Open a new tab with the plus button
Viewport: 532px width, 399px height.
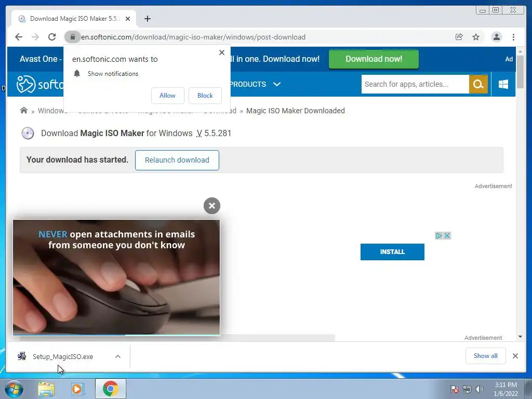(147, 19)
